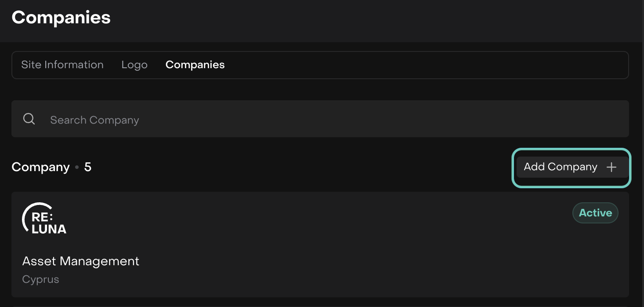Switch to the Site Information tab

point(62,65)
